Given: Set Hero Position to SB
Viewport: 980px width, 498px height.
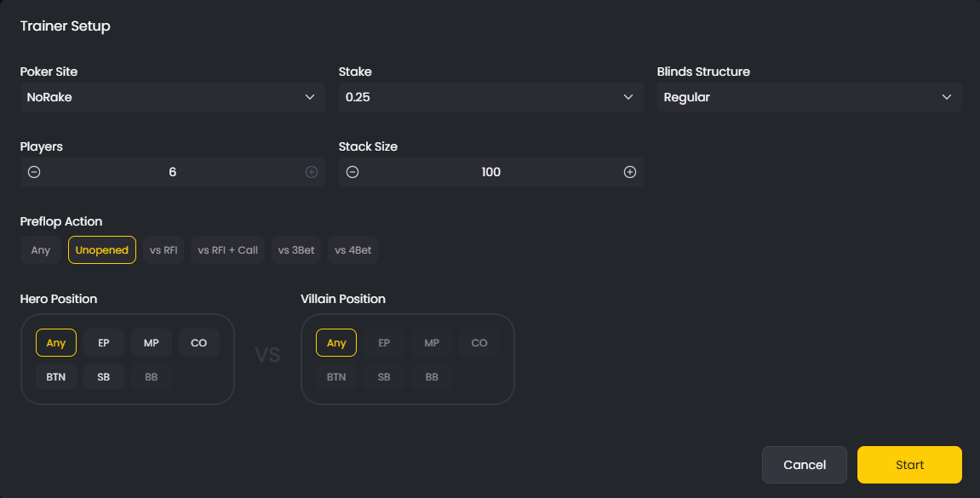Looking at the screenshot, I should click(103, 376).
